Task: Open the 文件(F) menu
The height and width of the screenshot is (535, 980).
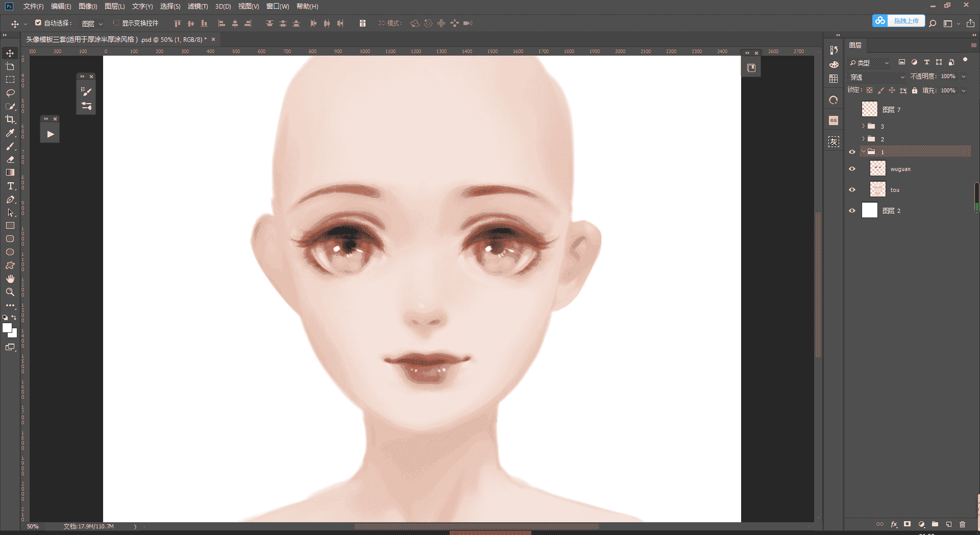Action: [x=33, y=6]
